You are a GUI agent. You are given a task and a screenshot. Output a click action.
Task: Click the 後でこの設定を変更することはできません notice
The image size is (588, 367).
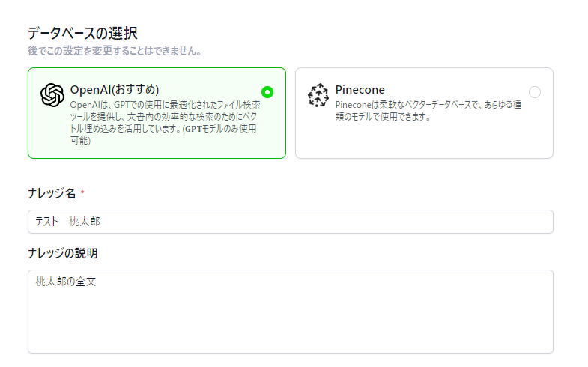pyautogui.click(x=114, y=52)
